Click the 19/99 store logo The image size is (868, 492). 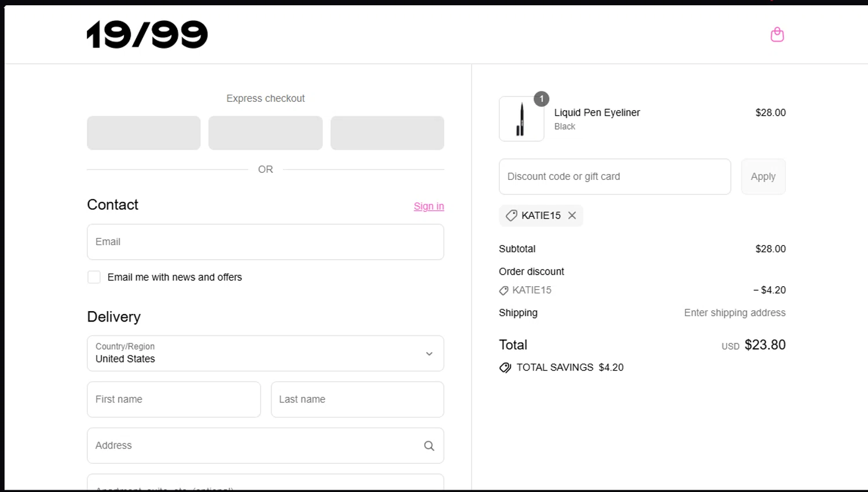tap(147, 35)
